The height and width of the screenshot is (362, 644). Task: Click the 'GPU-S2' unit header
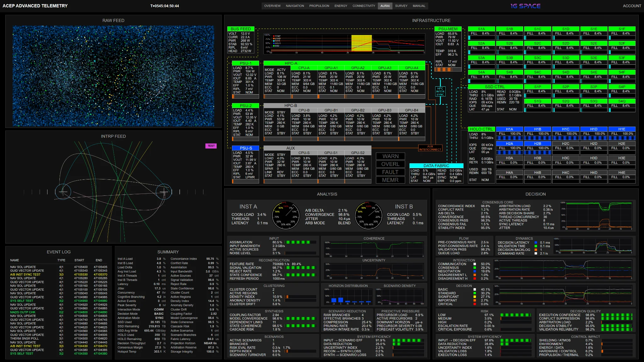358,153
